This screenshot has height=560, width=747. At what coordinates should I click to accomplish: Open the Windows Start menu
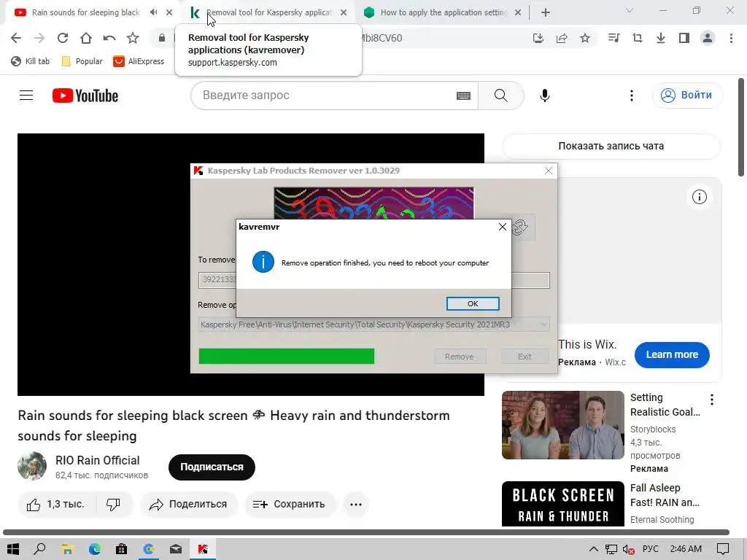tap(13, 549)
